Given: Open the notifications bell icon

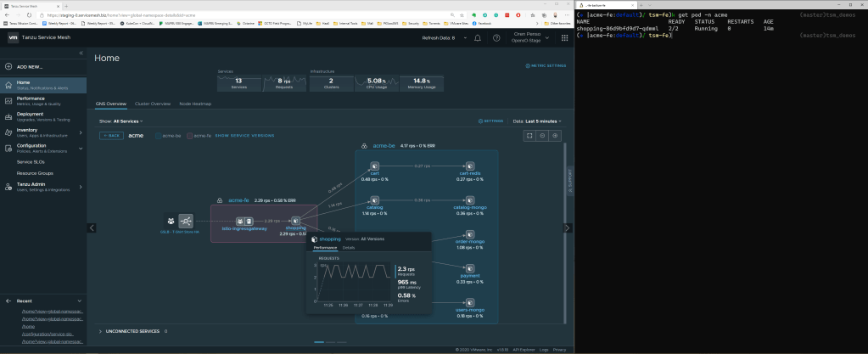Looking at the screenshot, I should (477, 38).
